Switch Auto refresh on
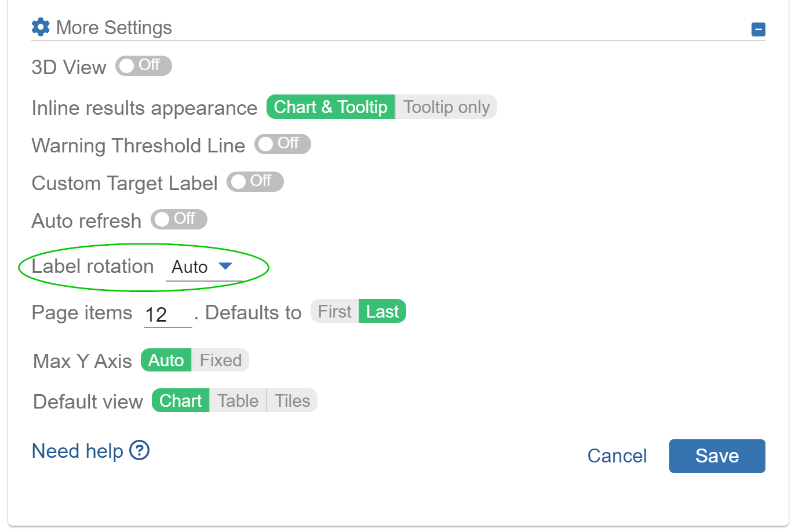The height and width of the screenshot is (532, 795). click(178, 219)
